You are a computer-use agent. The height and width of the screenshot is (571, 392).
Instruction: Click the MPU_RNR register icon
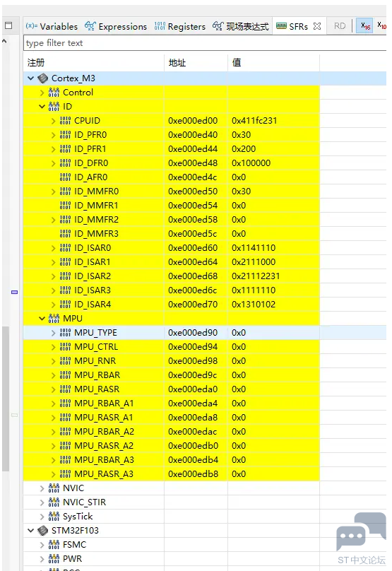click(65, 361)
